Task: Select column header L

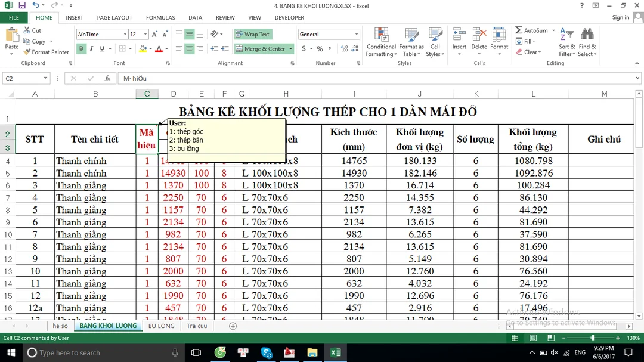Action: coord(533,94)
